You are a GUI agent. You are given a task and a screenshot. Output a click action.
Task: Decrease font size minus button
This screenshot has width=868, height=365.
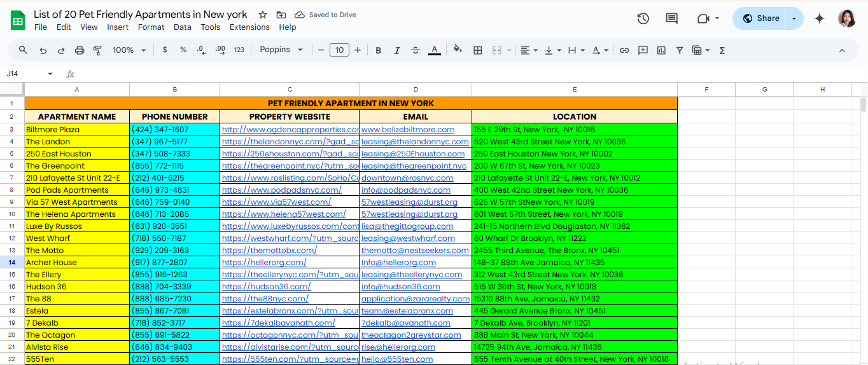point(321,50)
